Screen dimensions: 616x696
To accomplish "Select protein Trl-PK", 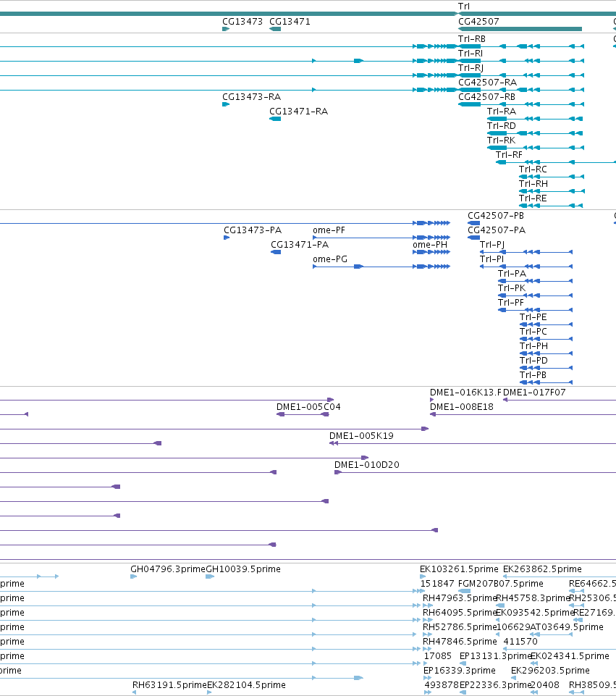I will coord(512,288).
